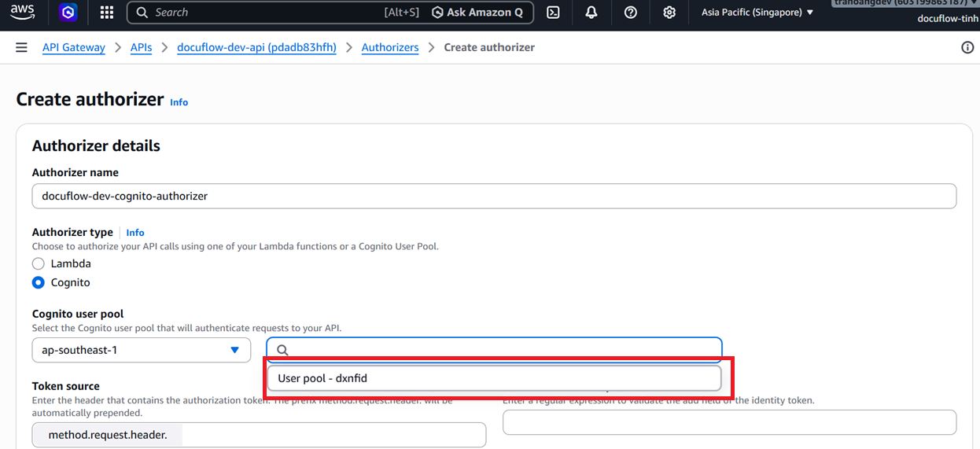Open Info link beside Create authorizer heading

click(x=179, y=102)
